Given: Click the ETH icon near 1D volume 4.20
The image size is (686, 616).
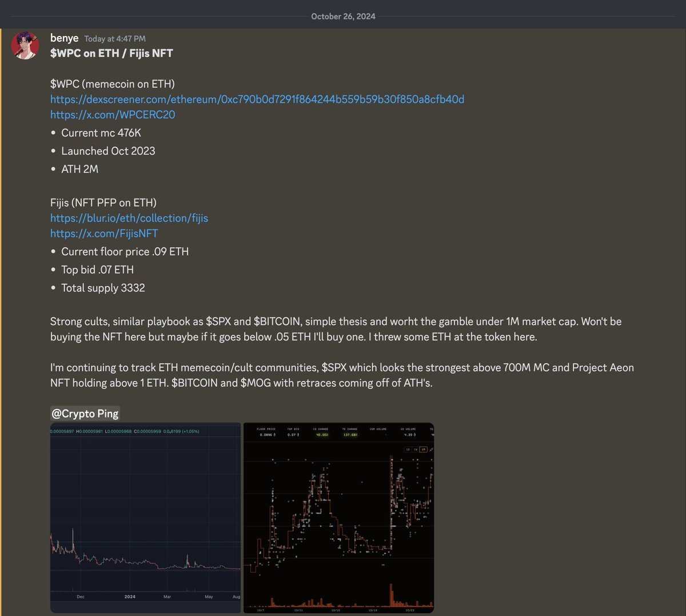Looking at the screenshot, I should coord(415,435).
